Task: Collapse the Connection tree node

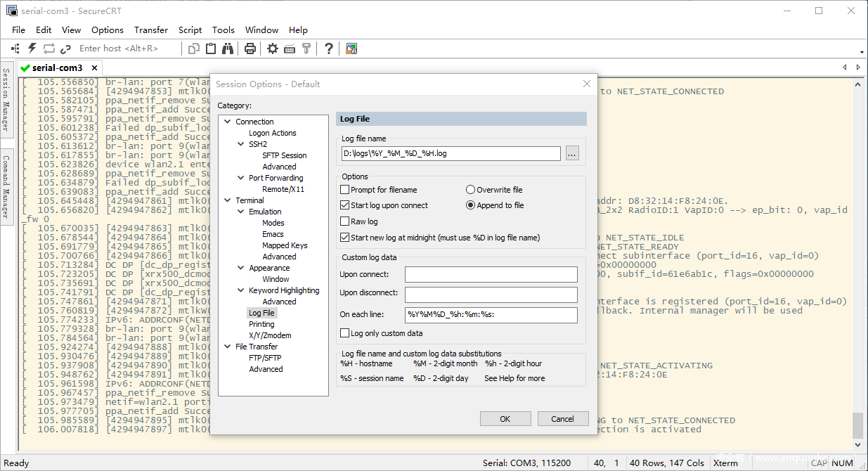Action: pyautogui.click(x=228, y=122)
